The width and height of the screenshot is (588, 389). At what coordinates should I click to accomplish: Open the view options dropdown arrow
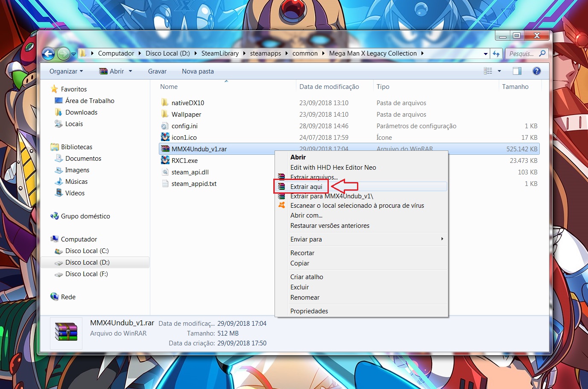coord(499,71)
